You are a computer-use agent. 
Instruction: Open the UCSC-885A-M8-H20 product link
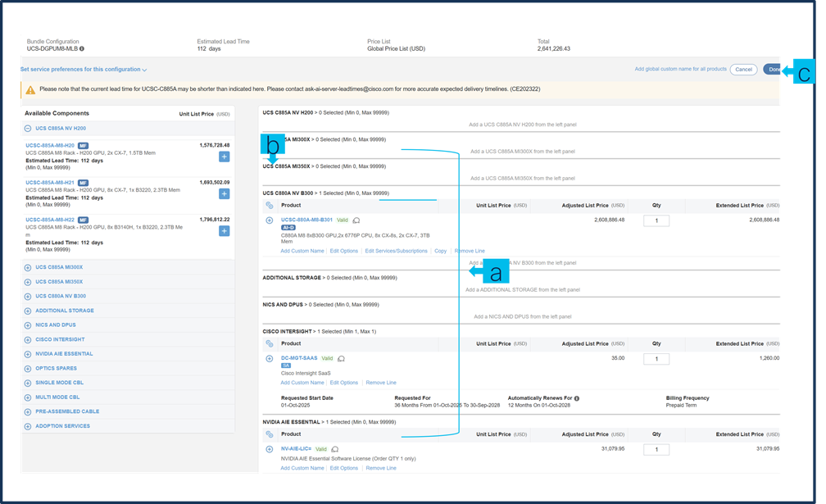50,145
